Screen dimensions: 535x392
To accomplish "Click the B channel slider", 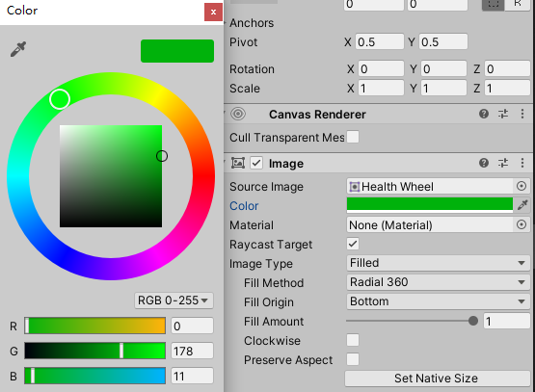I will (94, 376).
